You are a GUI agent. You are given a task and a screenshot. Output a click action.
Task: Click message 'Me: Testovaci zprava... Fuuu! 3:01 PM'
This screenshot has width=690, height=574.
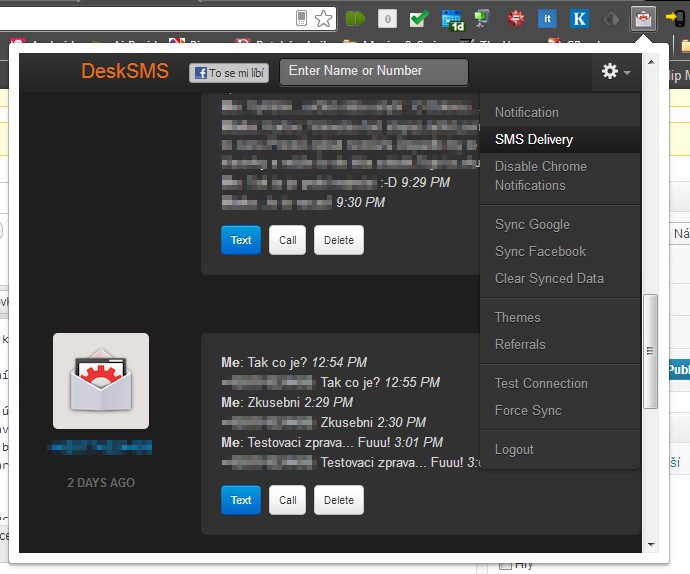[332, 442]
